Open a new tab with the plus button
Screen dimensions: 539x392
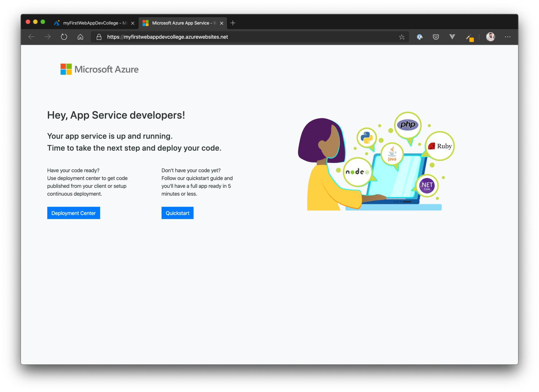pos(233,23)
